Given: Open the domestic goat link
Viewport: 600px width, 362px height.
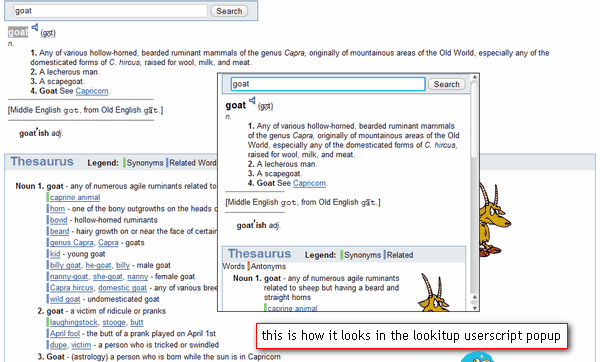Looking at the screenshot, I should pos(122,288).
